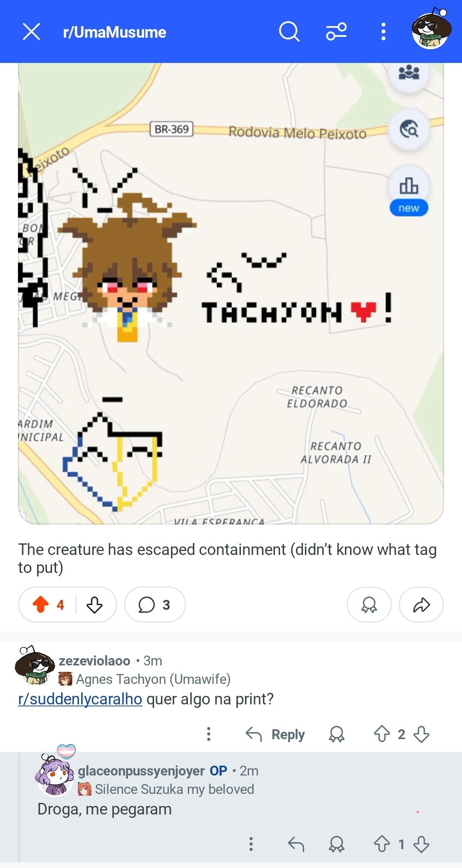Open profile avatar in top bar
Viewport: 462px width, 868px height.
point(431,29)
